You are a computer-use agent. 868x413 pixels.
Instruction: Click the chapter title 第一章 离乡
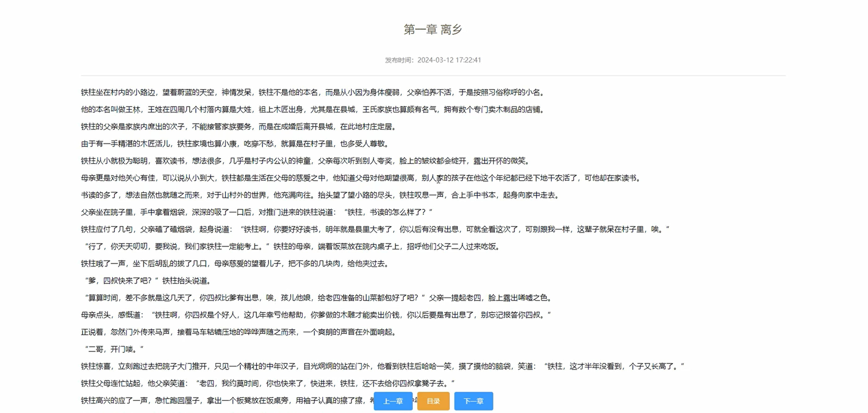tap(433, 30)
